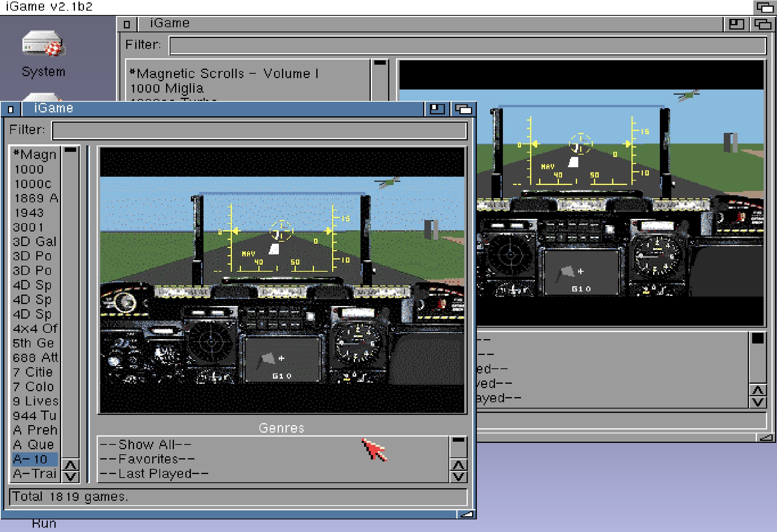Click the zoom gadget of front iGame window
The height and width of the screenshot is (532, 777).
437,109
